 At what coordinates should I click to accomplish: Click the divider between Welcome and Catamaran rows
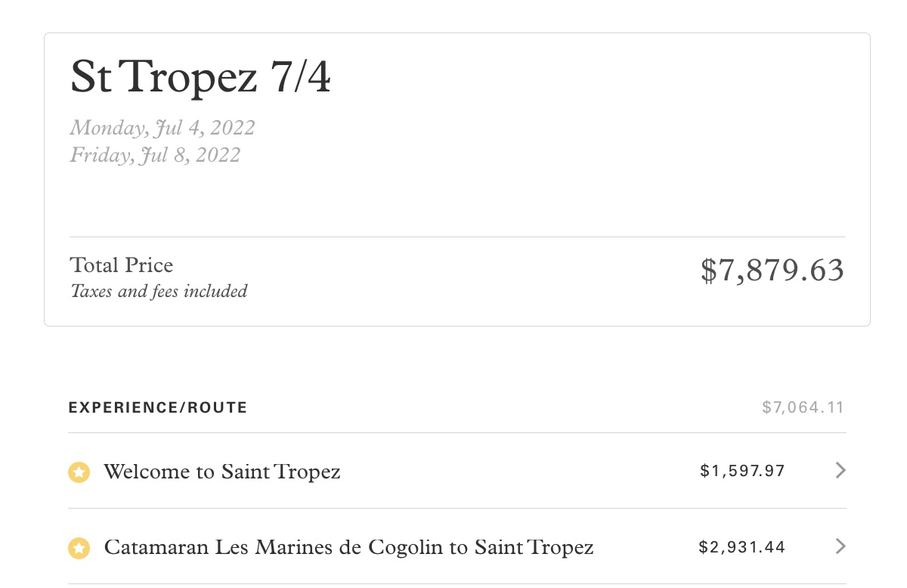457,508
